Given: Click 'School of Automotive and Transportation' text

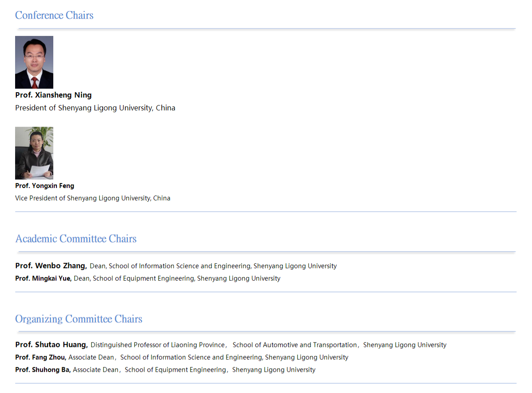Looking at the screenshot, I should 294,345.
